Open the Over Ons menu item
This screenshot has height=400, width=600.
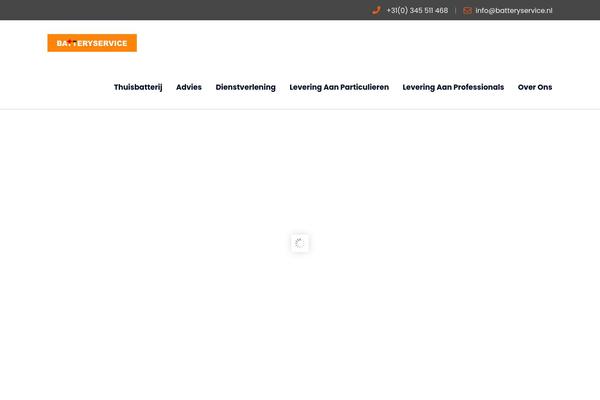pyautogui.click(x=535, y=87)
